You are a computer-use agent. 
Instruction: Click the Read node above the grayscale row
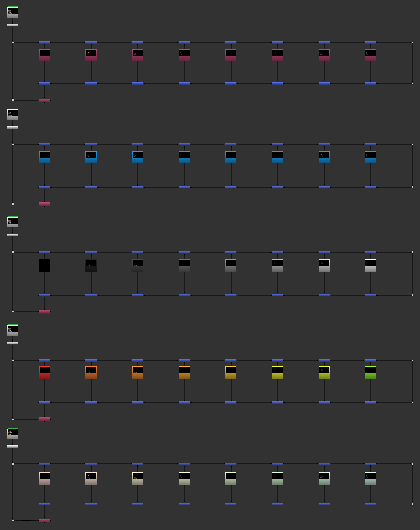click(13, 222)
